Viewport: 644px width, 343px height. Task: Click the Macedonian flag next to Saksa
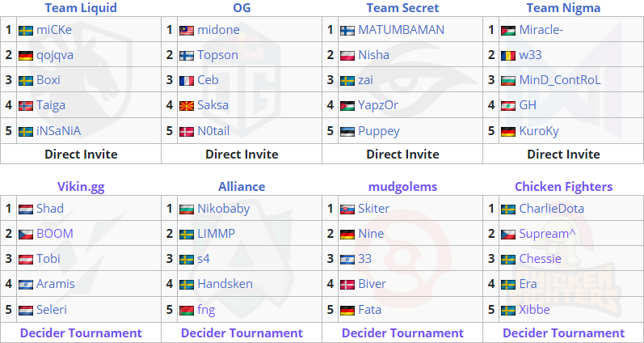(x=187, y=106)
